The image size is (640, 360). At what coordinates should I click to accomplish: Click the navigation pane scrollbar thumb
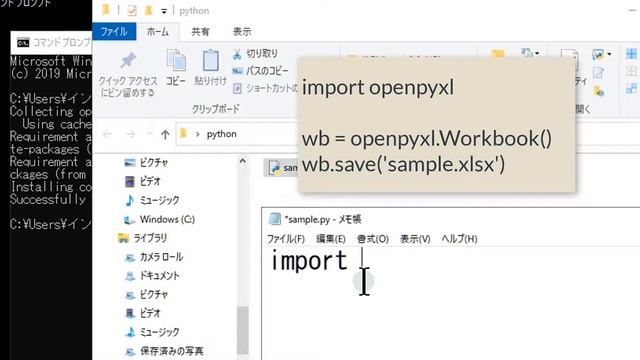coord(242,330)
